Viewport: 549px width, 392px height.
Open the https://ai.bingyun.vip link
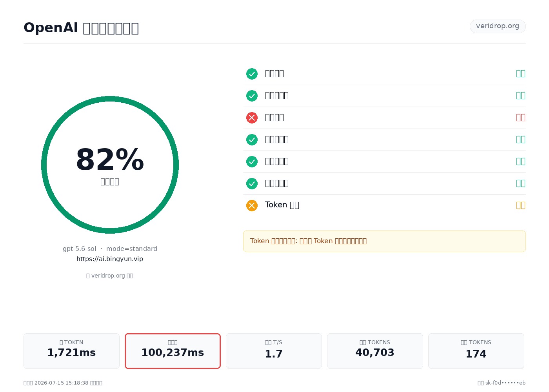tap(110, 259)
